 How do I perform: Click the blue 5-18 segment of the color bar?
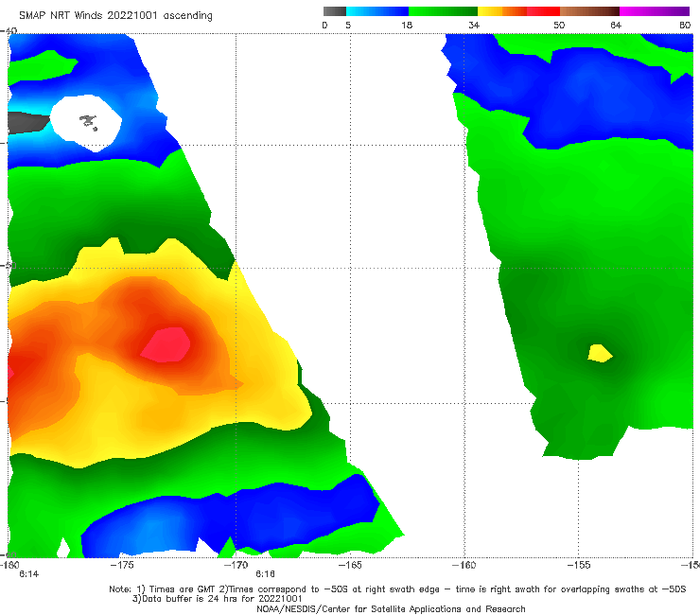pyautogui.click(x=377, y=11)
